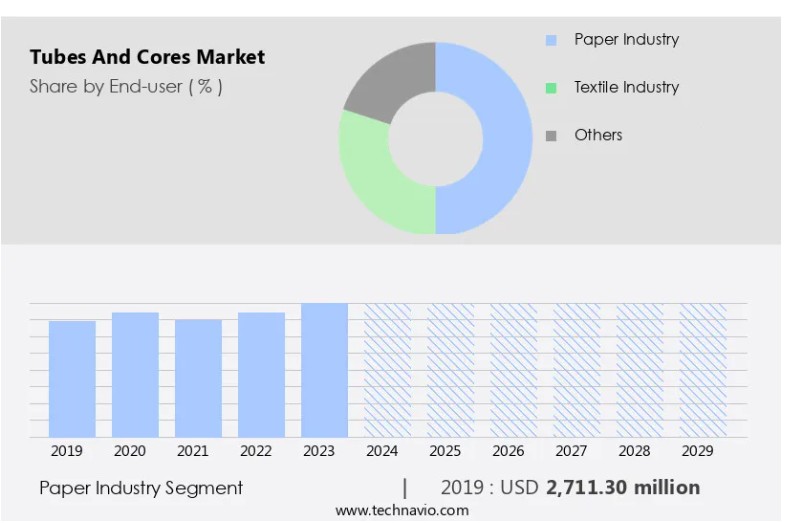Click the blue Paper Industry legend swatch

click(551, 41)
